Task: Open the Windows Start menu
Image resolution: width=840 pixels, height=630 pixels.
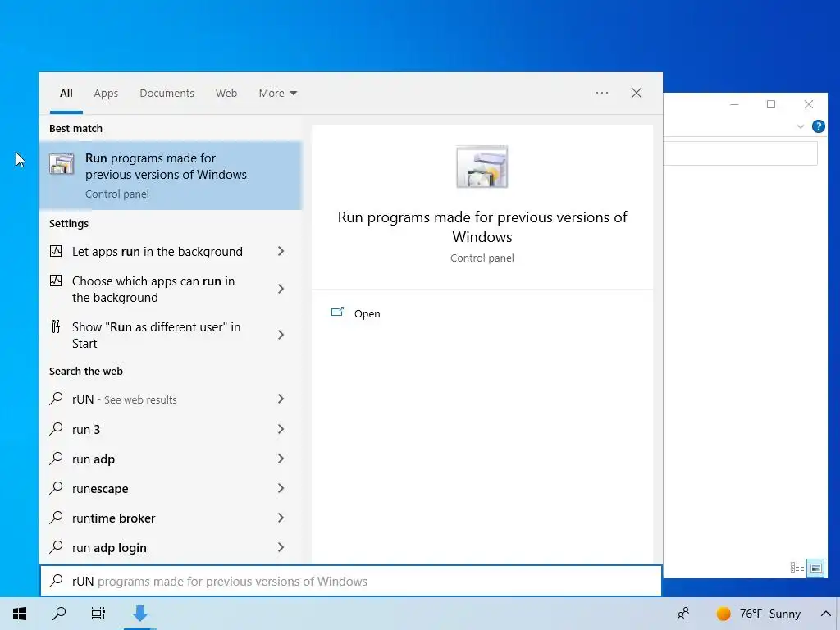Action: (20, 614)
